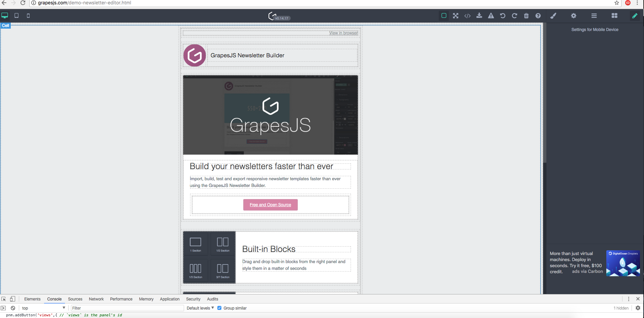Toggle component outline borders

(444, 15)
